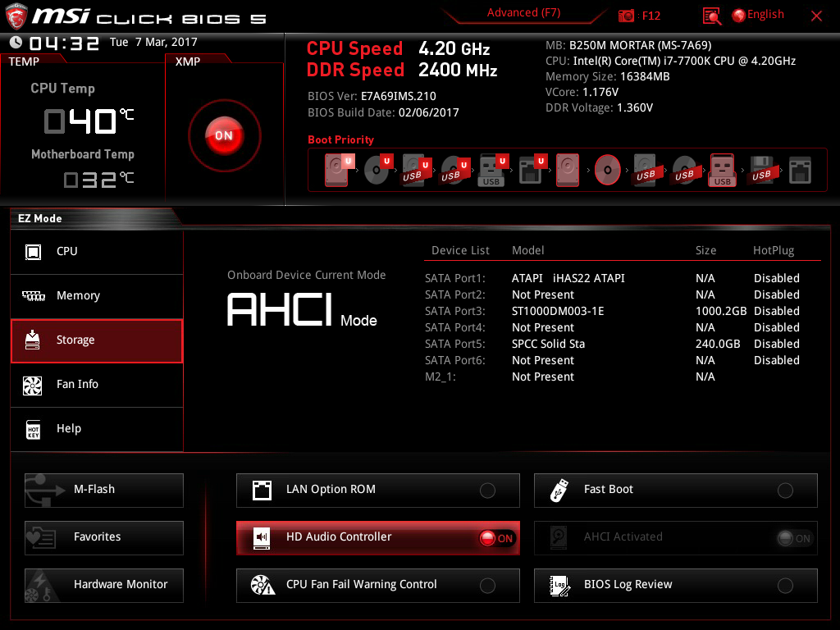This screenshot has width=840, height=630.
Task: Enable the Fast Boot toggle
Action: pyautogui.click(x=785, y=491)
